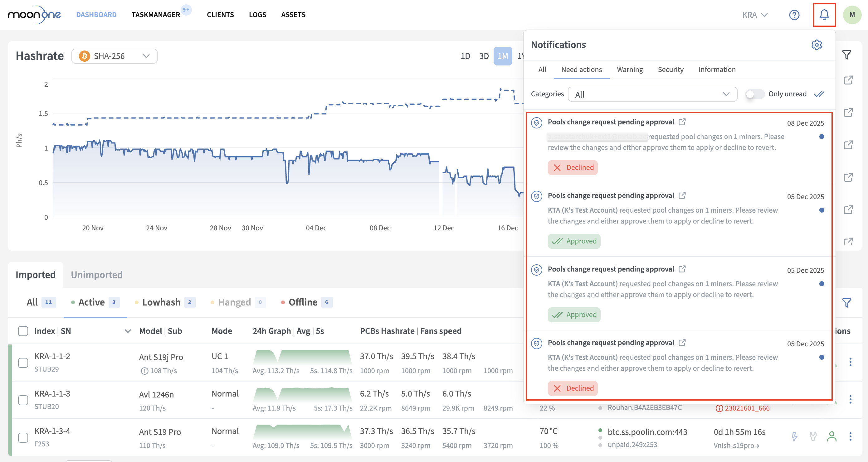Toggle the Only unread switch
The height and width of the screenshot is (462, 868).
tap(754, 94)
